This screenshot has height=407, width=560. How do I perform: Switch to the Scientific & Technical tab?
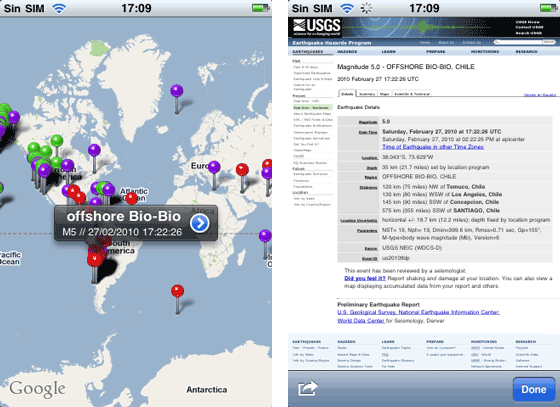(x=412, y=94)
